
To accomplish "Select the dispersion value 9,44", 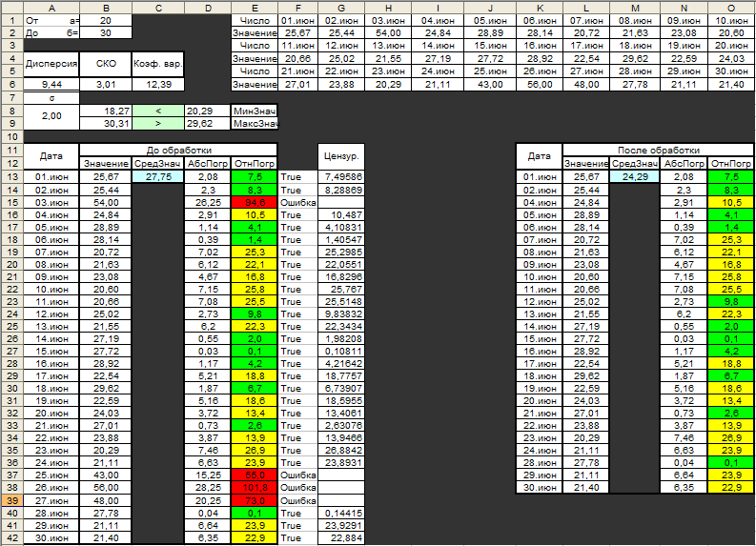I will tap(51, 85).
